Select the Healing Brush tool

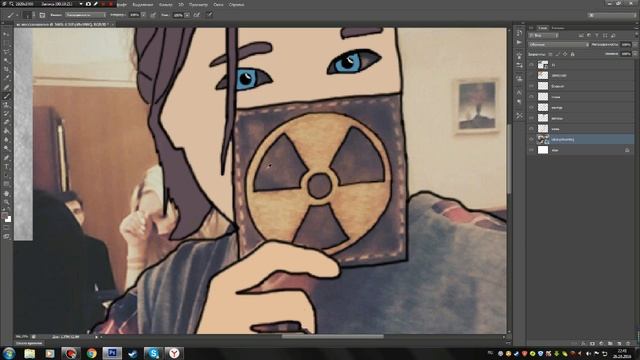coord(6,87)
